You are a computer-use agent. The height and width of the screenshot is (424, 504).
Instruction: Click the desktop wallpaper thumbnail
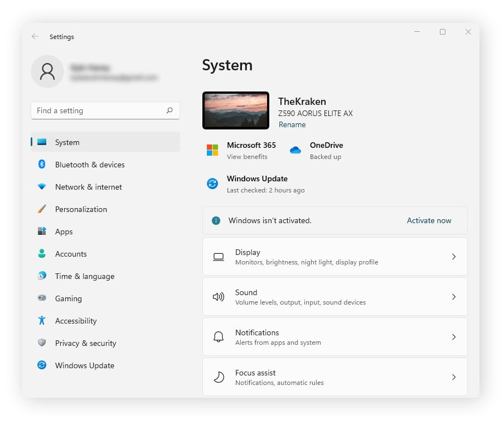[236, 110]
